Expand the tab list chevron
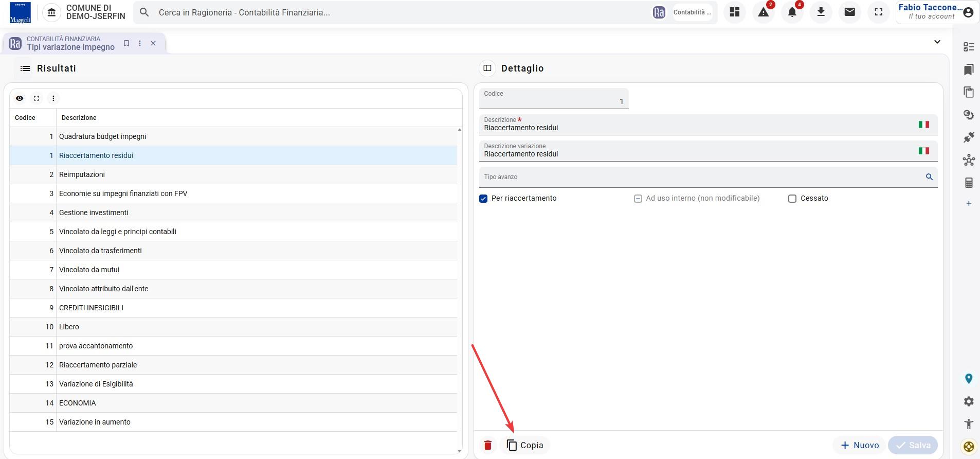Screen dimensions: 980x459 tap(937, 42)
